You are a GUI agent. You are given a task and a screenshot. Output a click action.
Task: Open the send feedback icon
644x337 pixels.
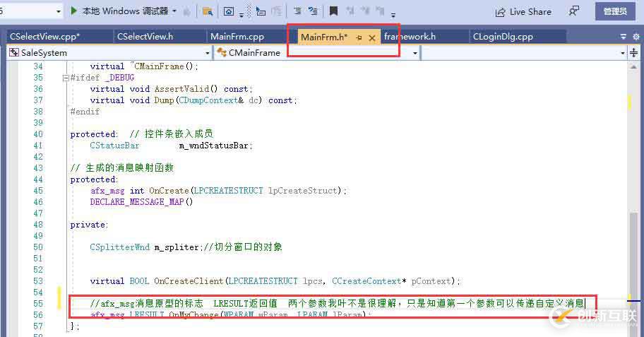574,11
